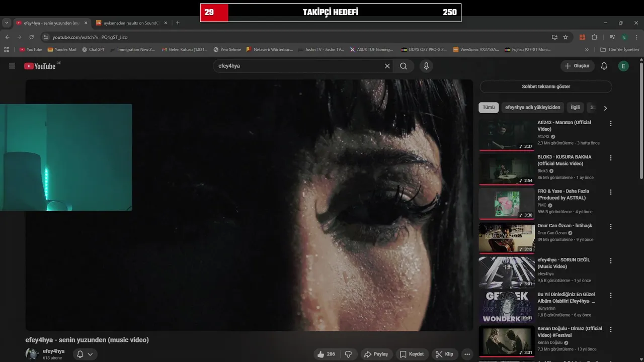Open Gelen Kutusu Gmail bookmark

point(184,50)
